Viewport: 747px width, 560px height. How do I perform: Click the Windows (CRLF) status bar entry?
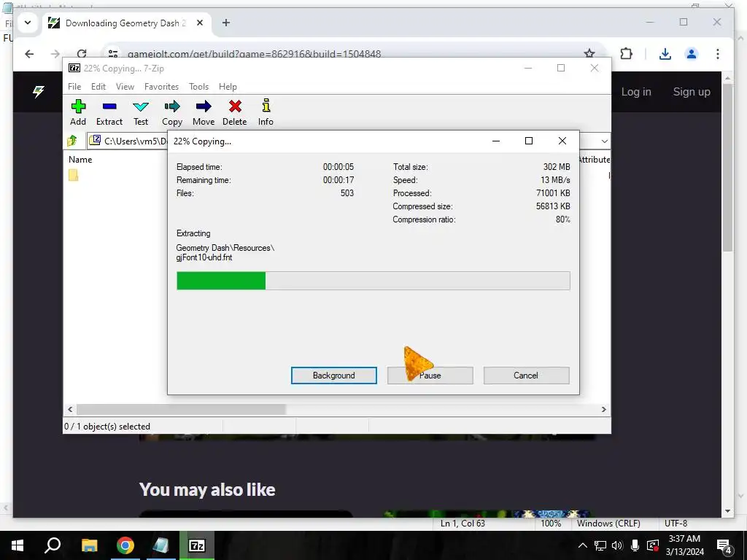point(608,524)
